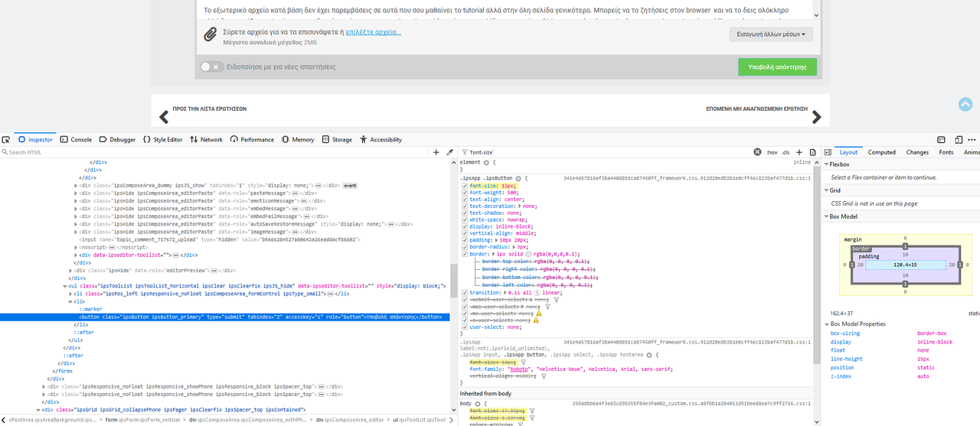Disable the text-decoration declaration
Image resolution: width=980 pixels, height=426 pixels.
click(x=464, y=206)
